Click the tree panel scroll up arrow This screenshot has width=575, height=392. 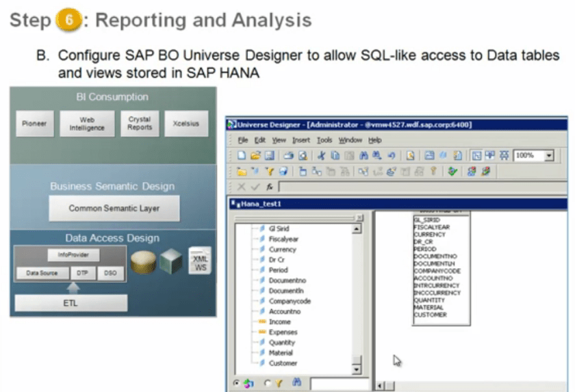pyautogui.click(x=356, y=228)
